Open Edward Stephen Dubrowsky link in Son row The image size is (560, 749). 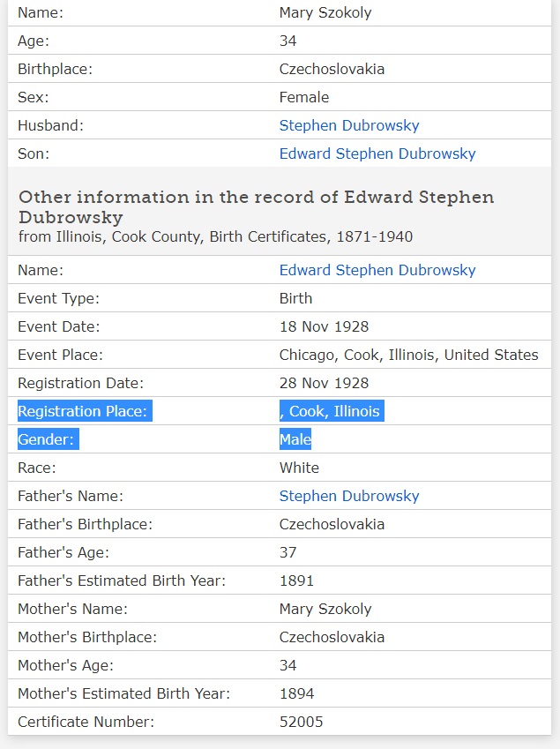click(x=377, y=154)
